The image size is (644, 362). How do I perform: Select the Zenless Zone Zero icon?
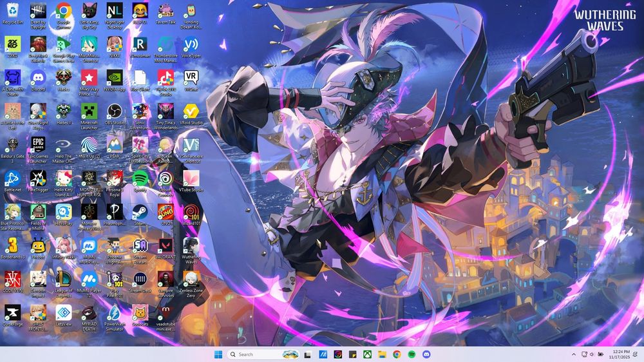pyautogui.click(x=191, y=285)
